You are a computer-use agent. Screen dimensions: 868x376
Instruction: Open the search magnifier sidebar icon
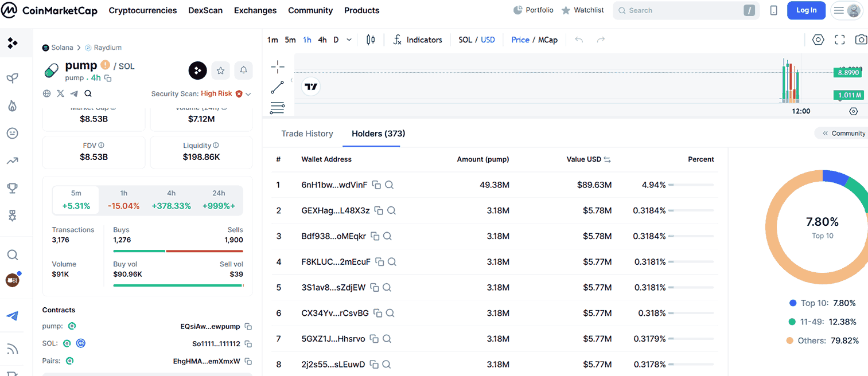tap(12, 255)
